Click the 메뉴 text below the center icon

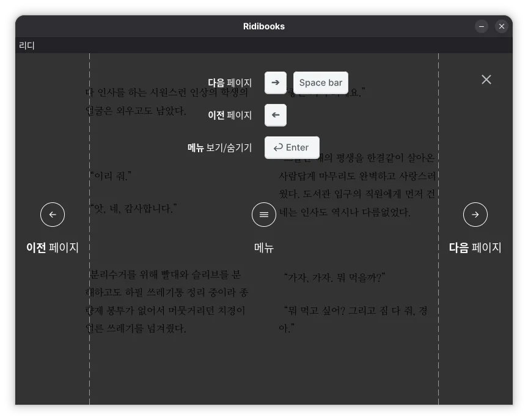[264, 248]
